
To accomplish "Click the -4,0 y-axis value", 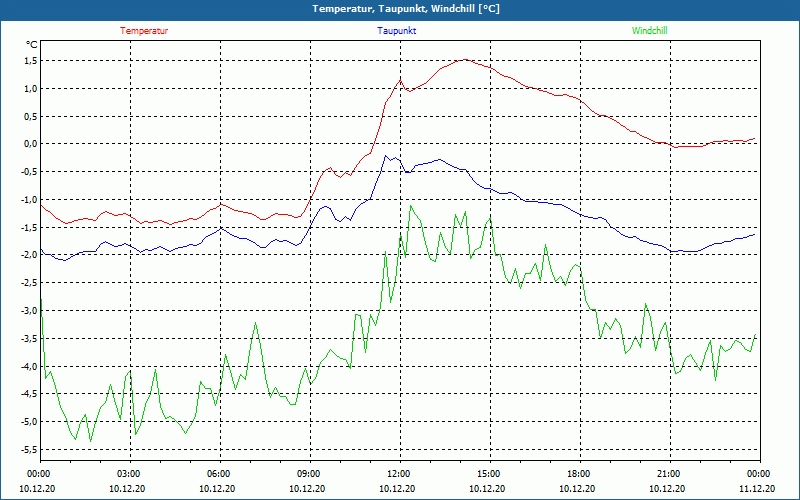I will point(30,366).
